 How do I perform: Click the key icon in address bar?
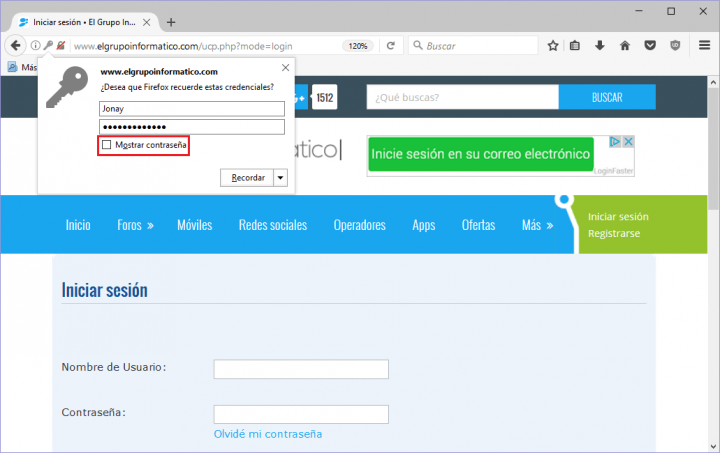[48, 45]
